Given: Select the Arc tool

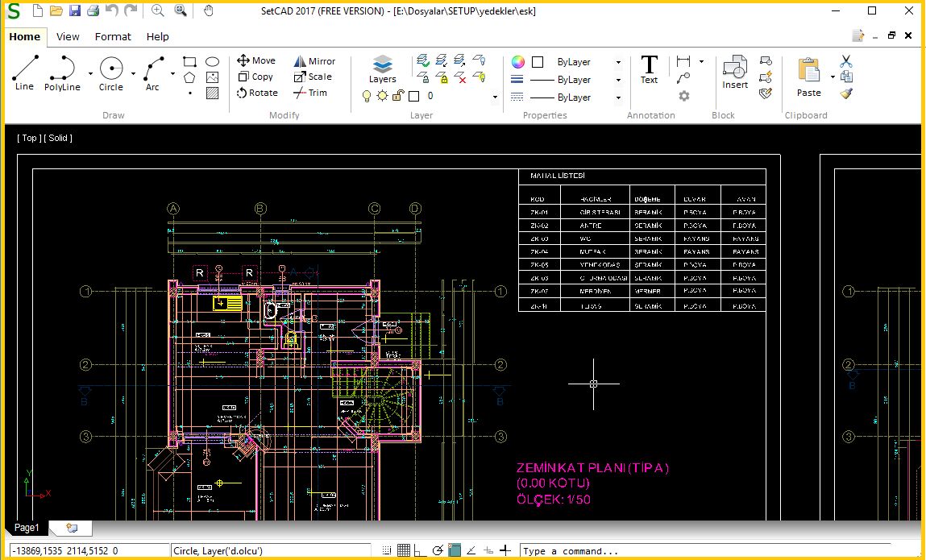Looking at the screenshot, I should point(152,73).
